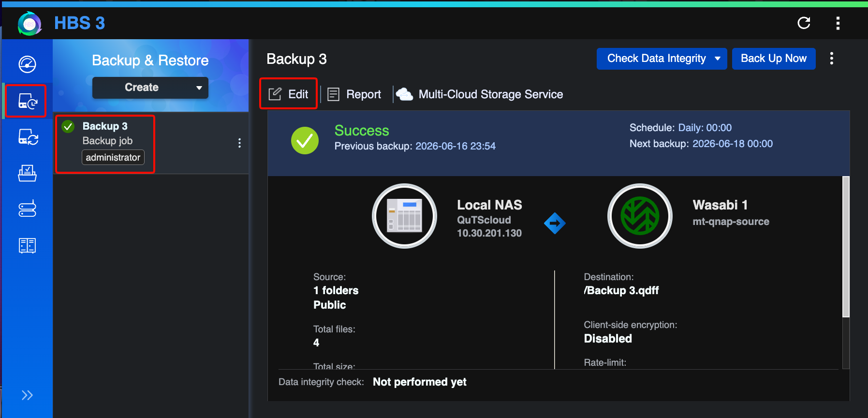Click the administrator tag on Backup 3

click(x=113, y=157)
